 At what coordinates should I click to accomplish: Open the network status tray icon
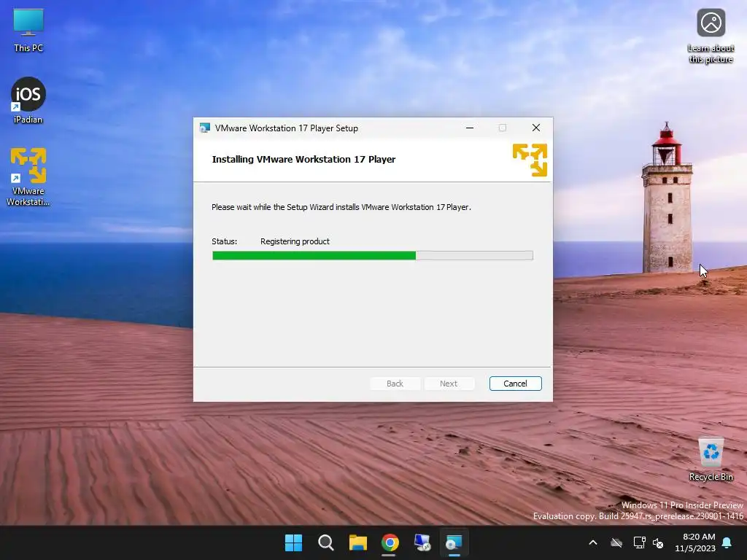[x=639, y=542]
